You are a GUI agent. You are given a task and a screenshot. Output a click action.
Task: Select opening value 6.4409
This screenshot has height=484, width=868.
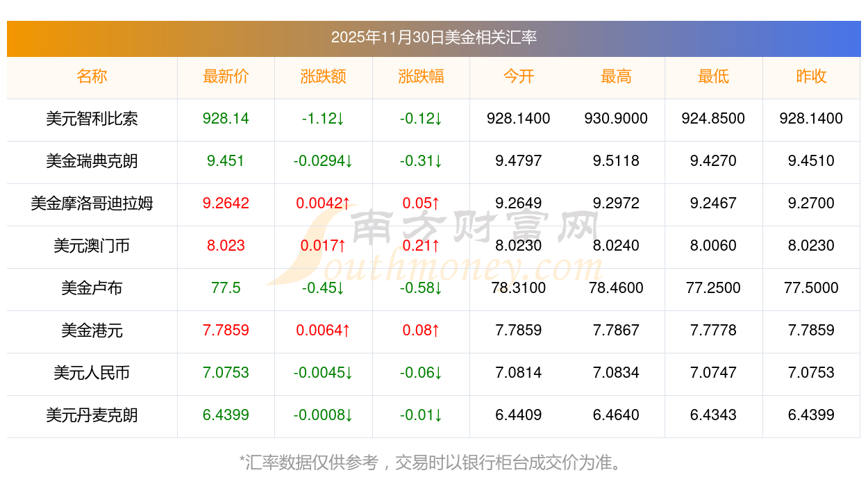tap(519, 415)
